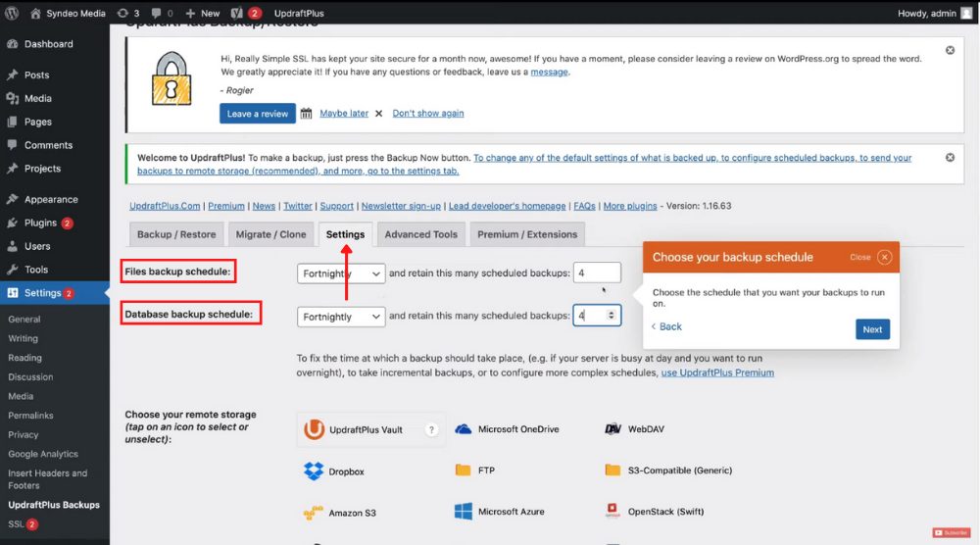980x545 pixels.
Task: Click the Leave a review button
Action: (x=258, y=114)
